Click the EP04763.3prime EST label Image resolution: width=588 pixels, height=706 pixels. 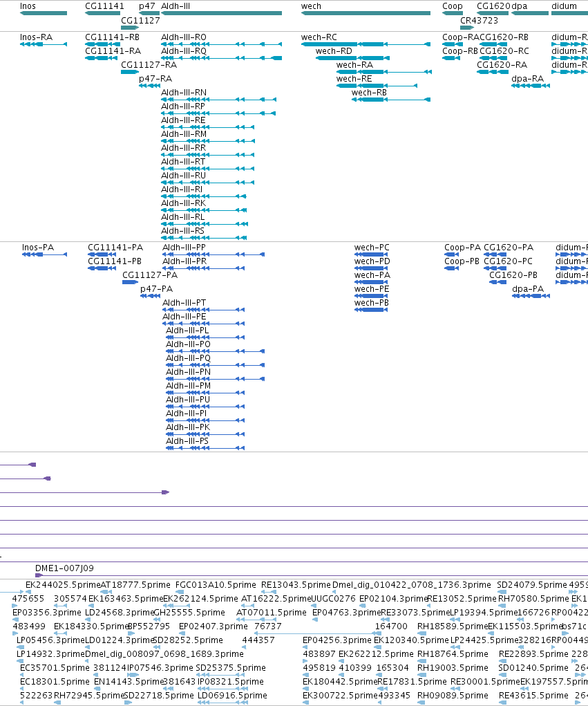346,613
